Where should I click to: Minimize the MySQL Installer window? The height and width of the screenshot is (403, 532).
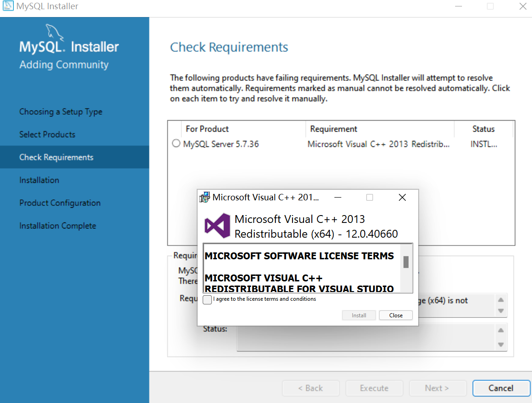coord(458,6)
